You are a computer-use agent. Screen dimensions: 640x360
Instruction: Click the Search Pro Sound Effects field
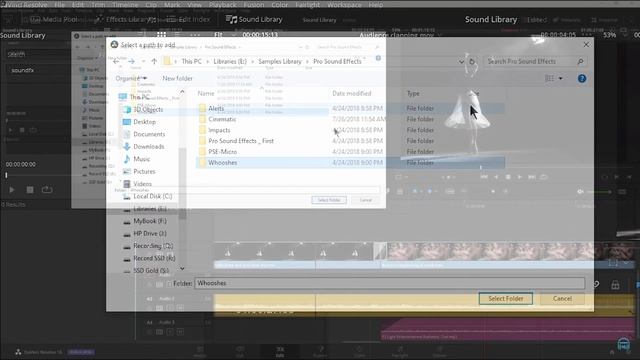(535, 61)
